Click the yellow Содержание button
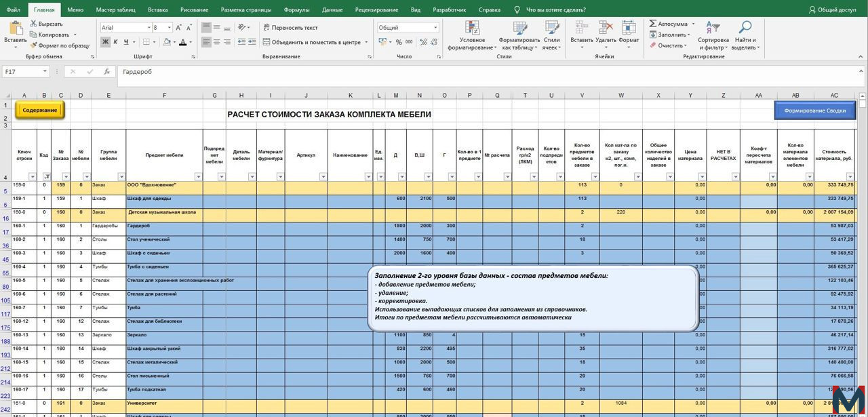 coord(39,110)
